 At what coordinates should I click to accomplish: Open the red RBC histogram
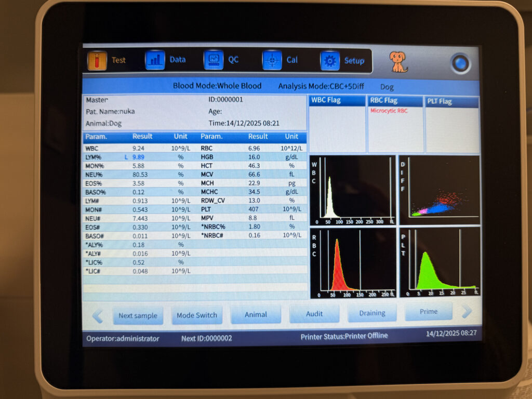click(x=352, y=262)
